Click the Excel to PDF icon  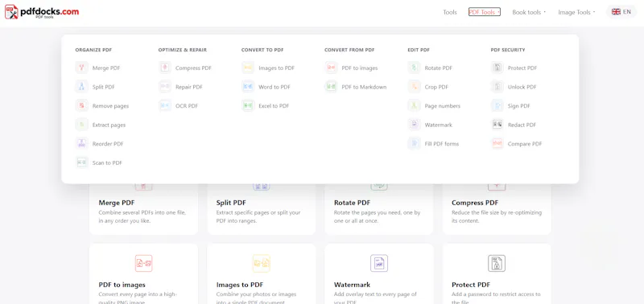click(248, 106)
